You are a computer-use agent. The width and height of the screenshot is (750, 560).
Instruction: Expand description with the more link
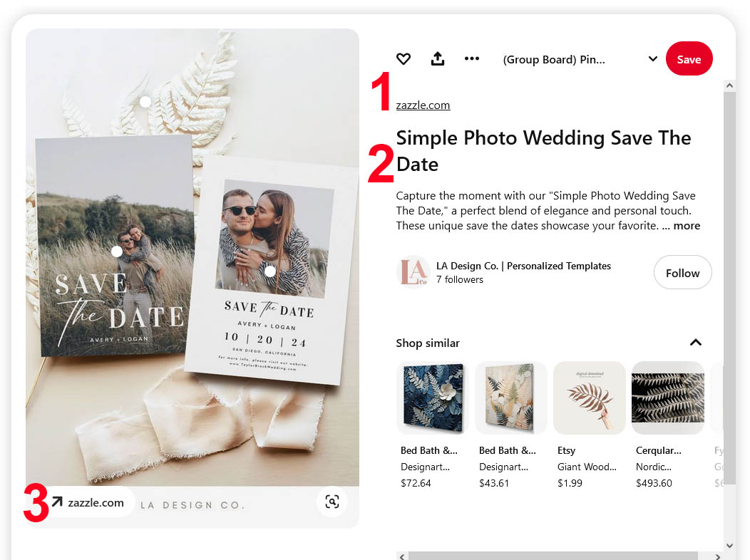click(687, 226)
